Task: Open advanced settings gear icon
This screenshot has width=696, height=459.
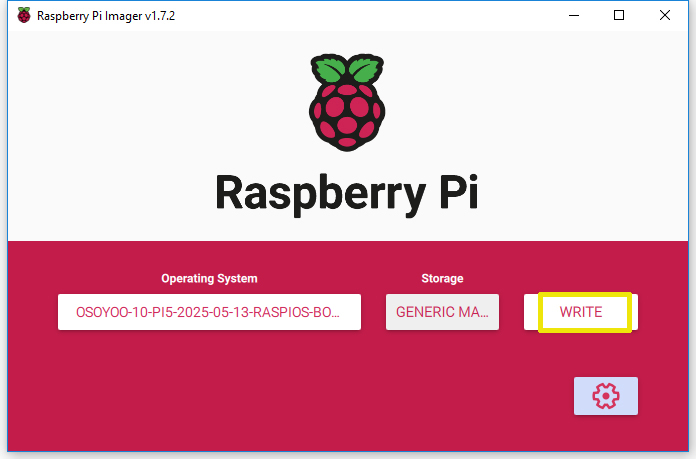Action: point(605,396)
